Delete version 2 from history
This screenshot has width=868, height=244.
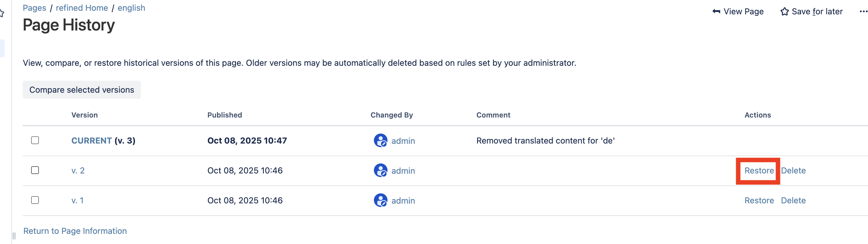(x=793, y=170)
